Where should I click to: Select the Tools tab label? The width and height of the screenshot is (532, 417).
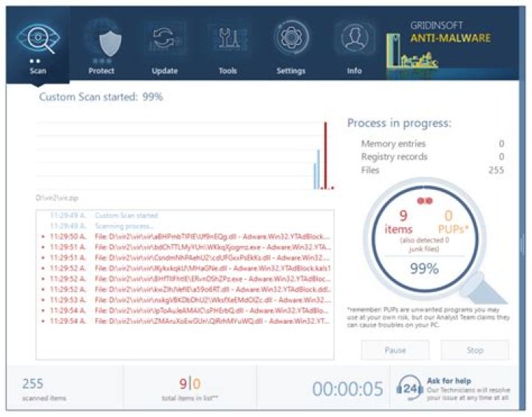click(x=228, y=71)
